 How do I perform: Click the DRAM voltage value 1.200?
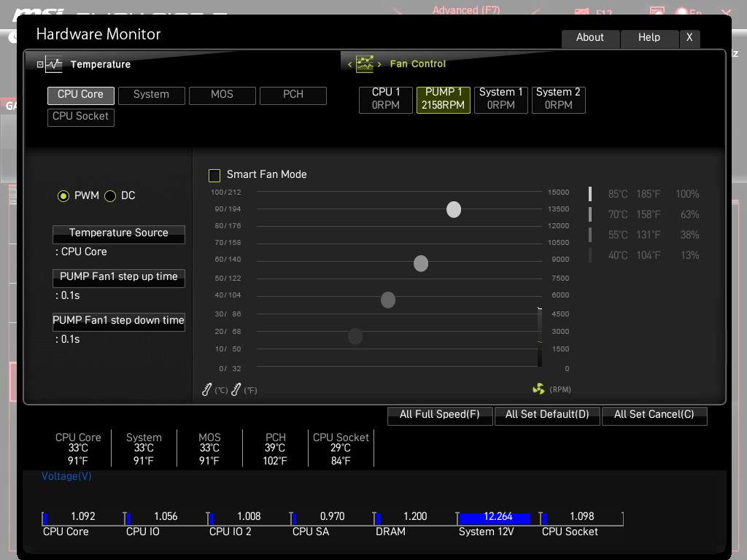pos(415,517)
